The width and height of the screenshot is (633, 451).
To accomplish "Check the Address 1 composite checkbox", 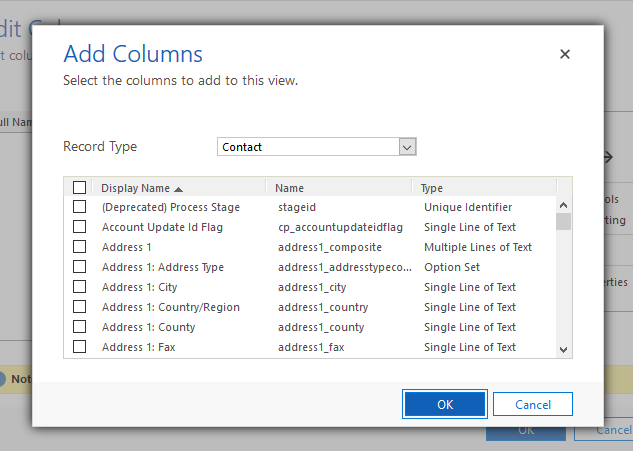I will click(x=80, y=246).
